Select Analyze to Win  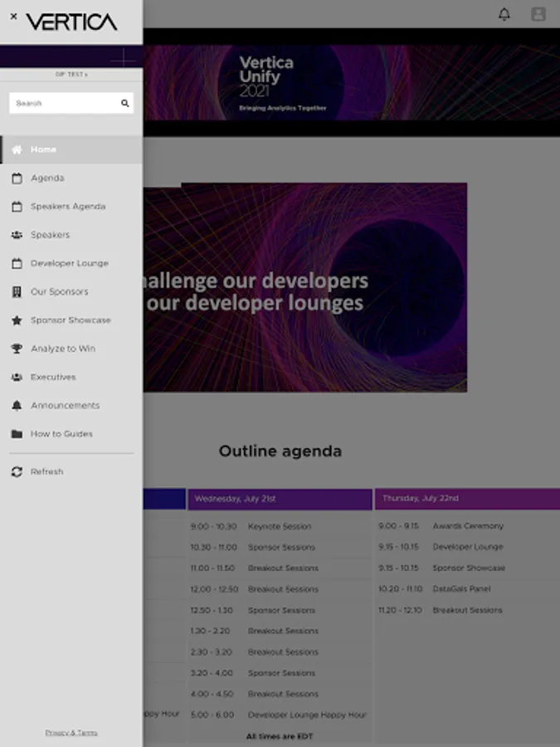tap(71, 349)
